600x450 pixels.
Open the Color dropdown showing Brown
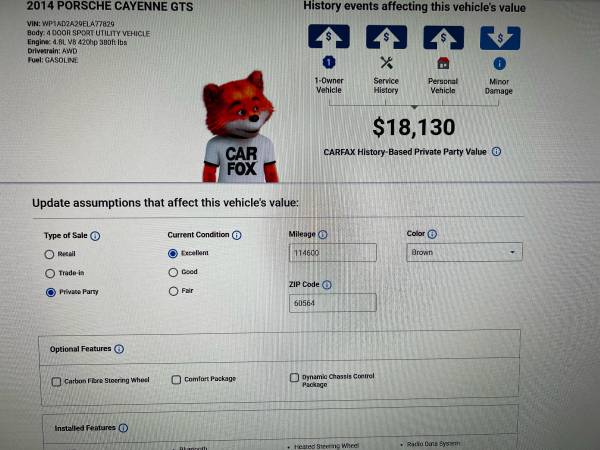coord(464,252)
